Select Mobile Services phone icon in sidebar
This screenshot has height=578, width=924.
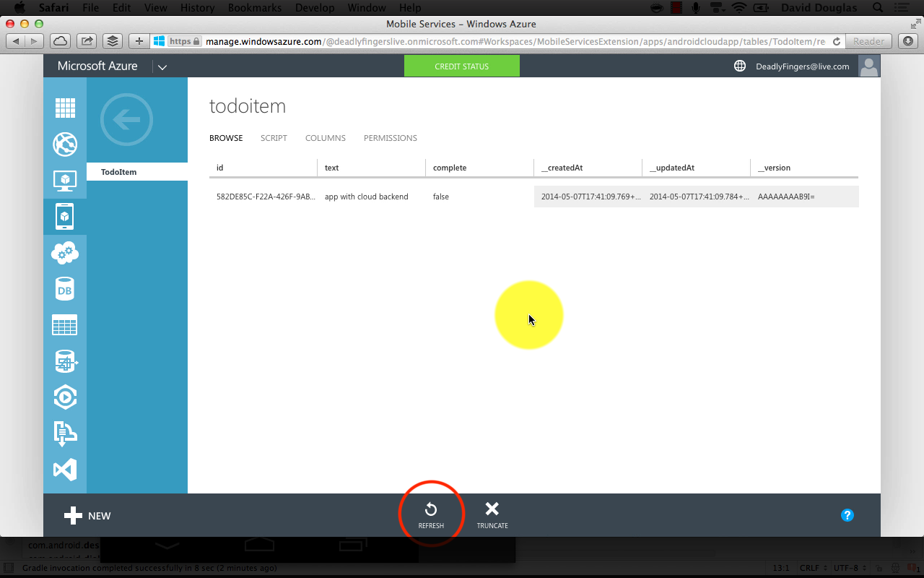click(65, 216)
